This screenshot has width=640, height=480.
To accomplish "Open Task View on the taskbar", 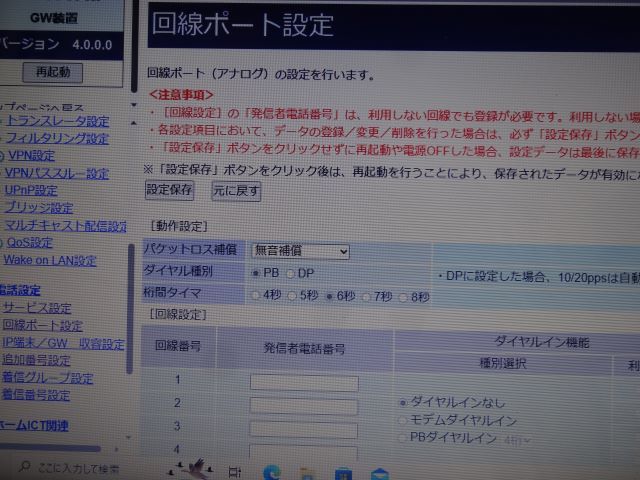I will tap(235, 472).
